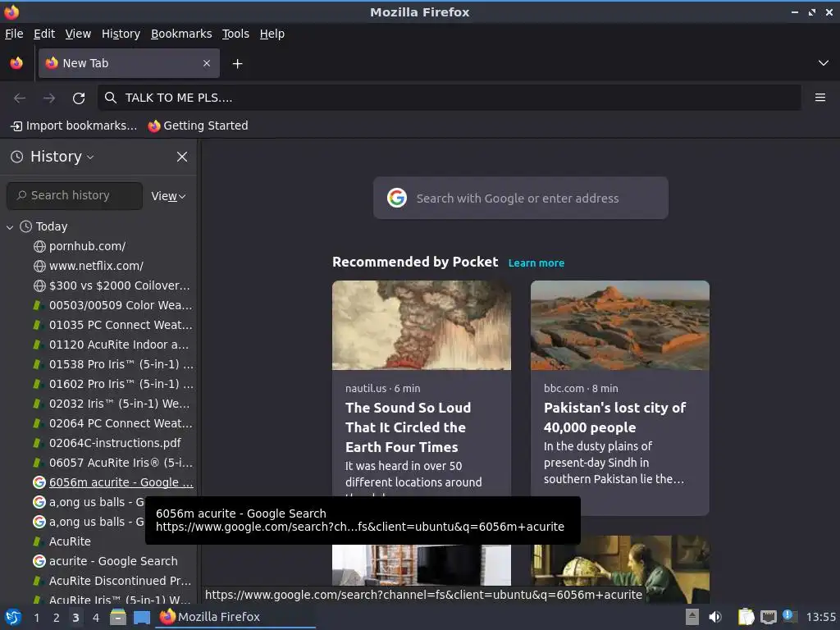
Task: Select Mozilla Firefox taskbar button
Action: (x=235, y=617)
